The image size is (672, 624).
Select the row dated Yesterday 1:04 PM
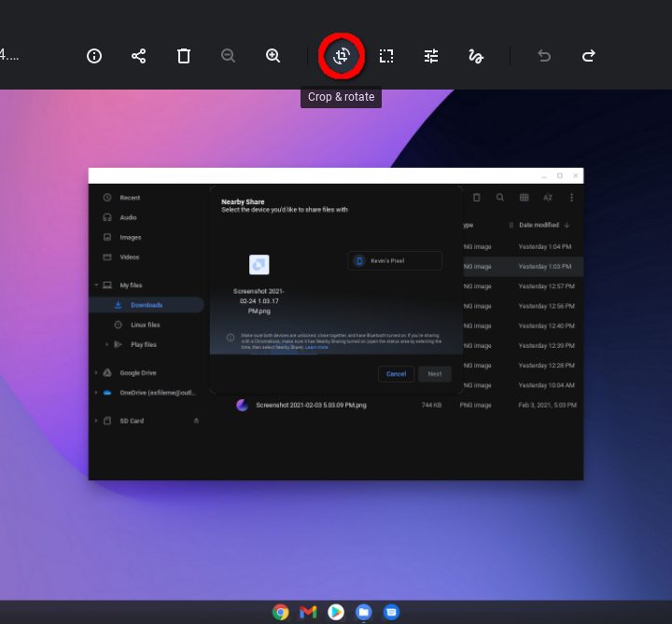(523, 246)
